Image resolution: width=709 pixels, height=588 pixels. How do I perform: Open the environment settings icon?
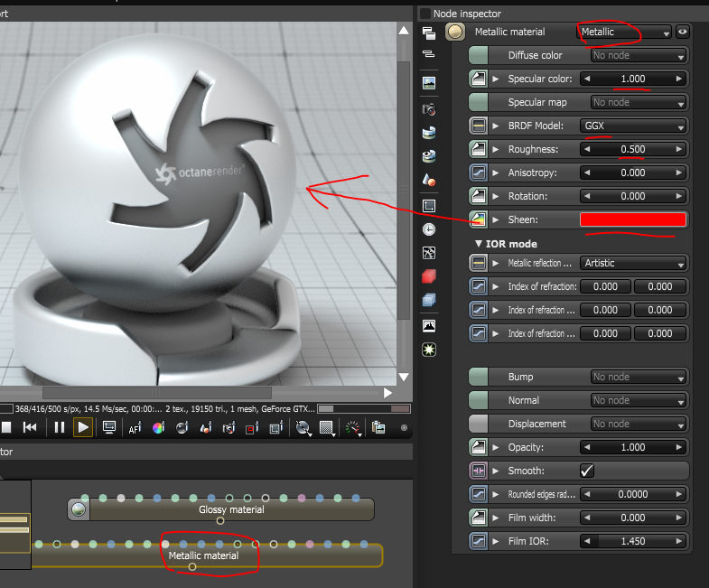point(429,133)
